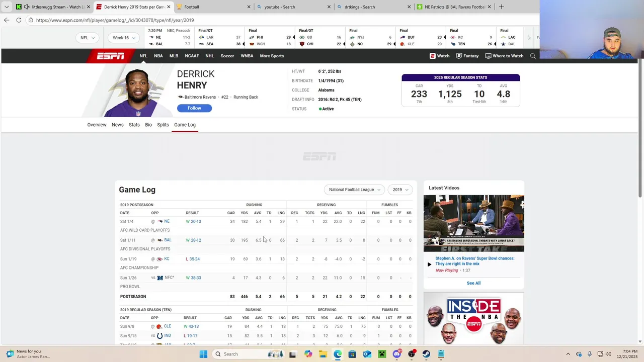Viewport: 644px width, 362px height.
Task: Click the KC opponent link
Action: coord(167,259)
